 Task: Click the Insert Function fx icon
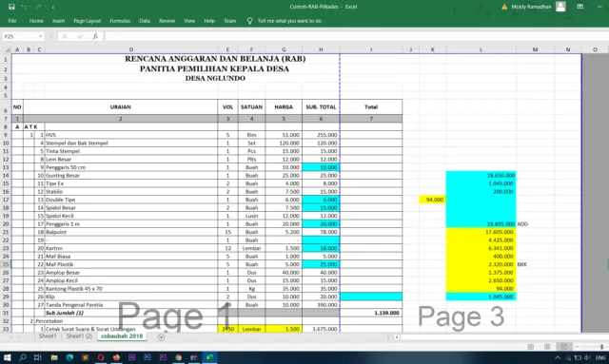(95, 36)
